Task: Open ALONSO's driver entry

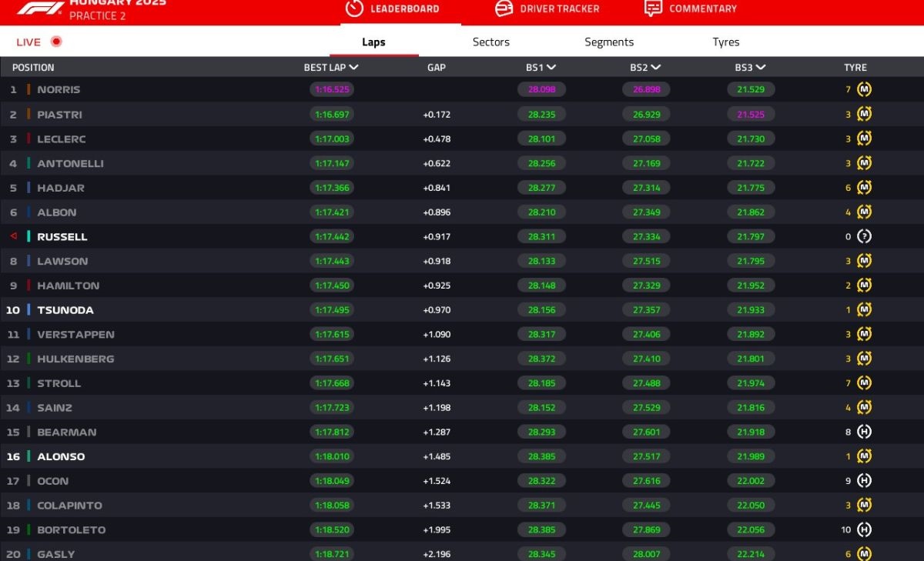Action: point(61,456)
